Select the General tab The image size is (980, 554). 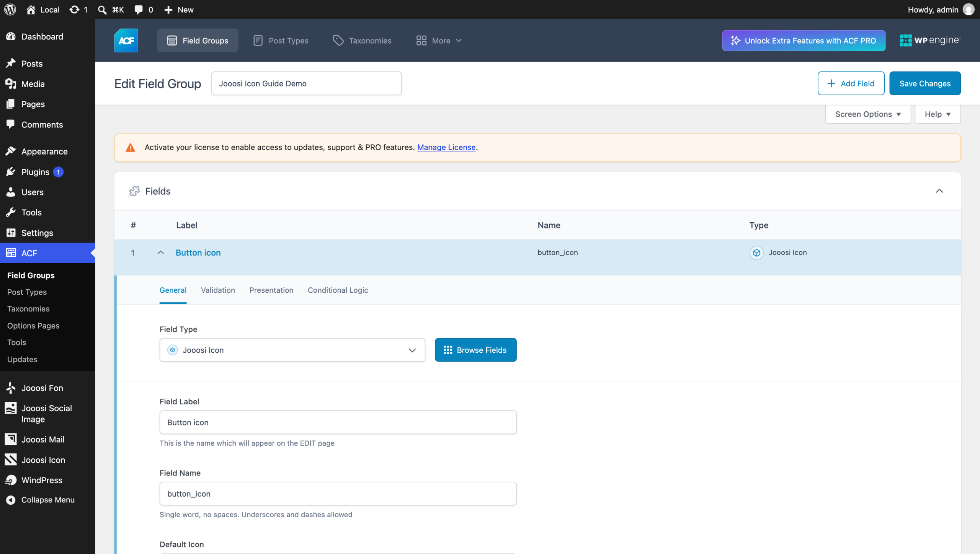point(173,290)
